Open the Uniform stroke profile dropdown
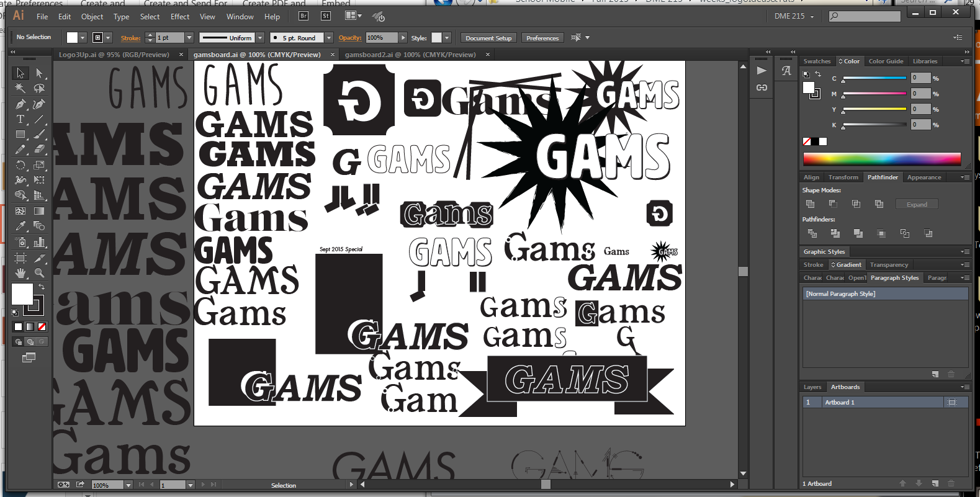 [x=260, y=38]
